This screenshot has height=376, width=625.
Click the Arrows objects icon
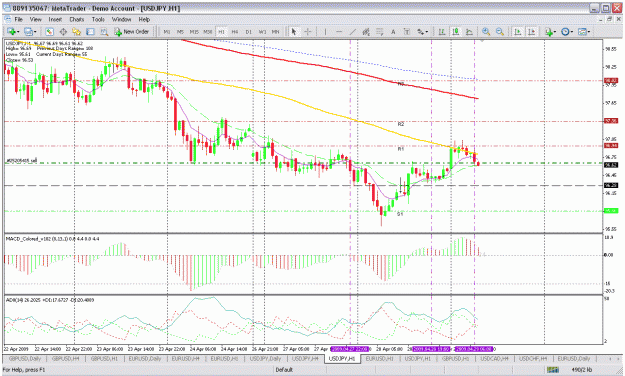[420, 31]
